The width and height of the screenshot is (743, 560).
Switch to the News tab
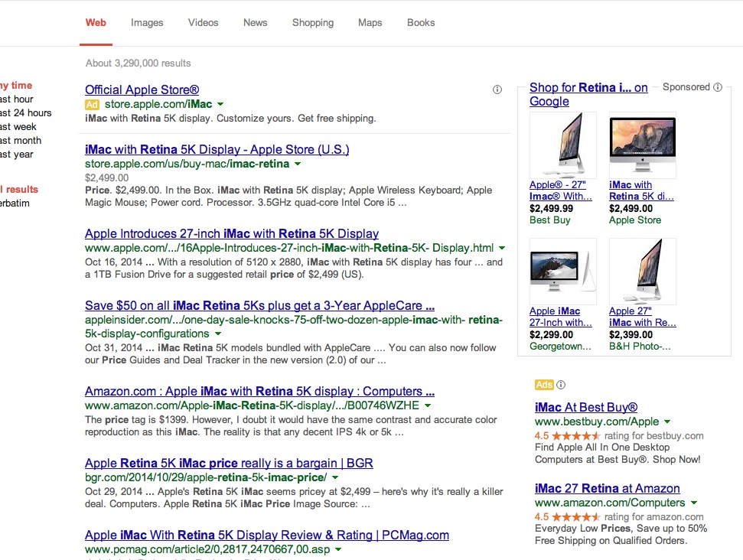point(256,23)
